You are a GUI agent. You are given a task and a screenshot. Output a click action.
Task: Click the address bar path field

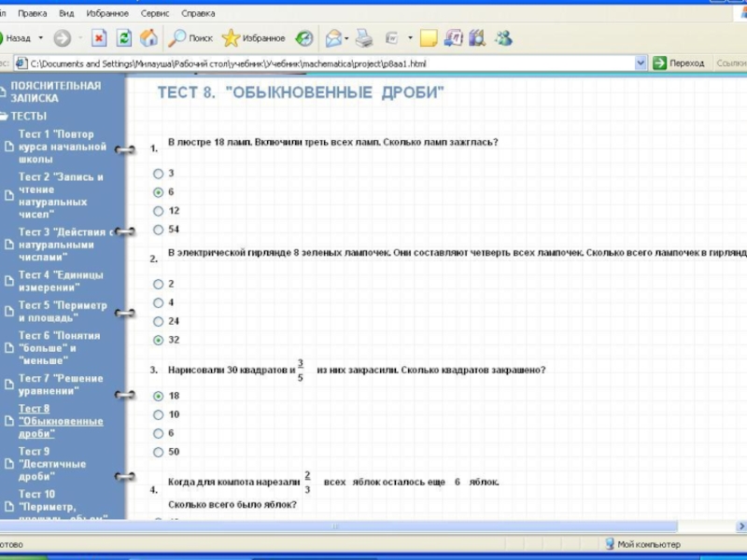(x=331, y=63)
